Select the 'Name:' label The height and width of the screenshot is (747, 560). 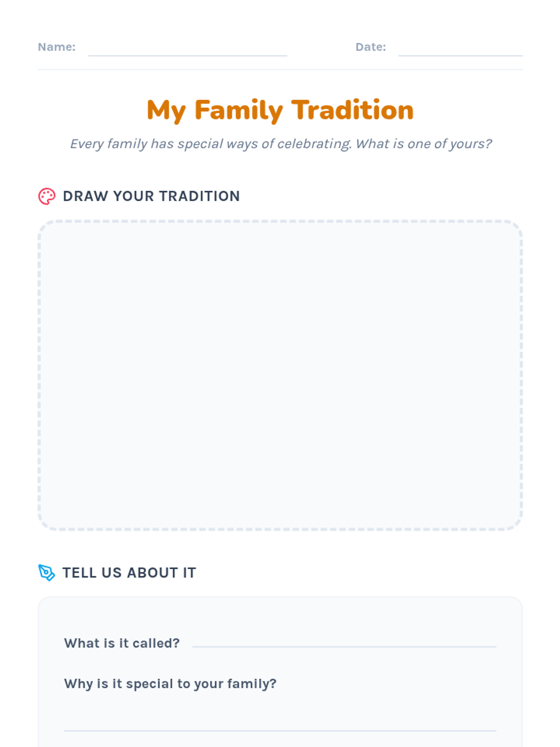coord(56,47)
